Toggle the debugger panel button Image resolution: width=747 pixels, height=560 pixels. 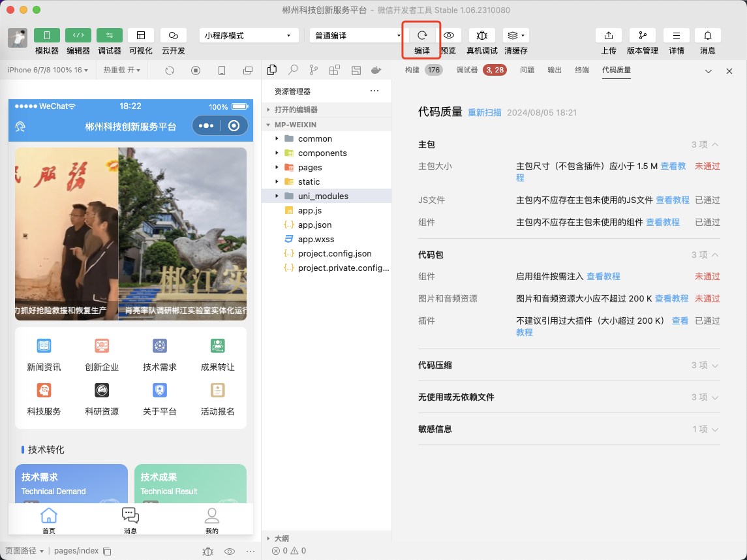click(110, 35)
